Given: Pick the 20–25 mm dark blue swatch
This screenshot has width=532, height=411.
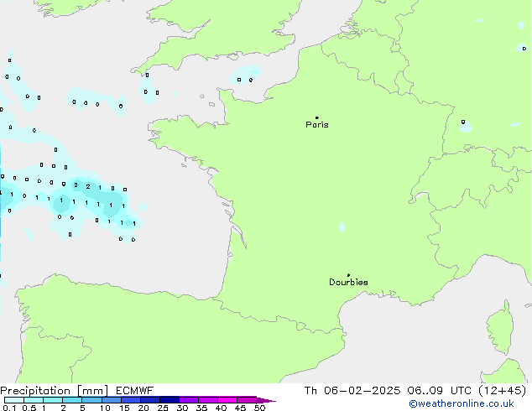Looking at the screenshot, I should 149,400.
